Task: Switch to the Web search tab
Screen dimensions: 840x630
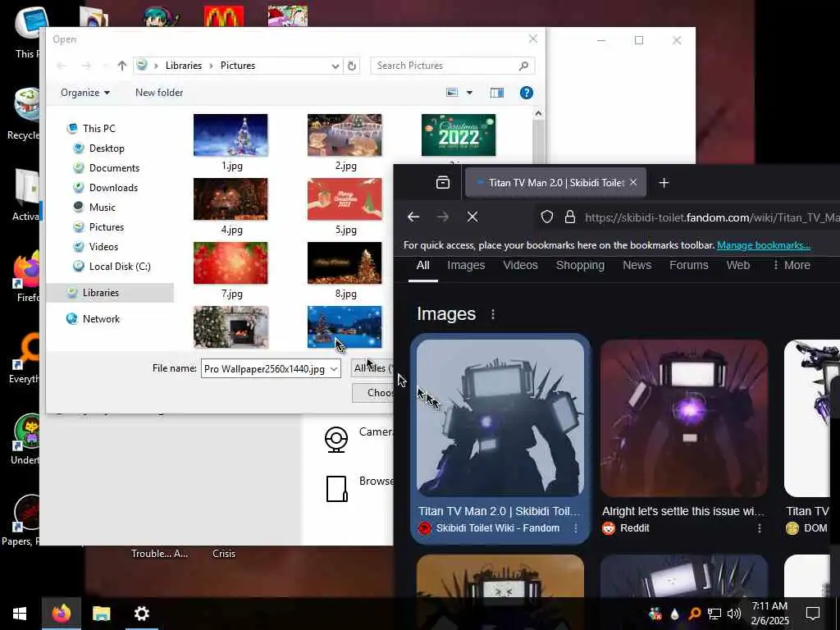Action: (737, 265)
